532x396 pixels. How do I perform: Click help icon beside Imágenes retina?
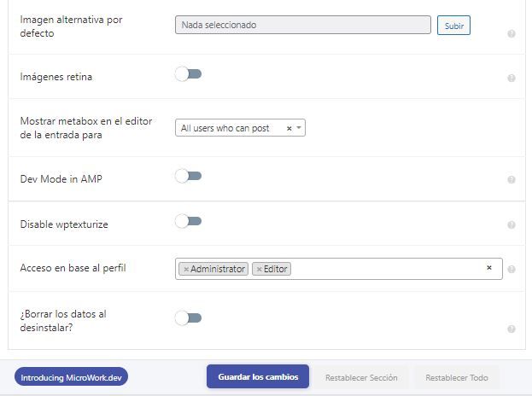click(512, 78)
